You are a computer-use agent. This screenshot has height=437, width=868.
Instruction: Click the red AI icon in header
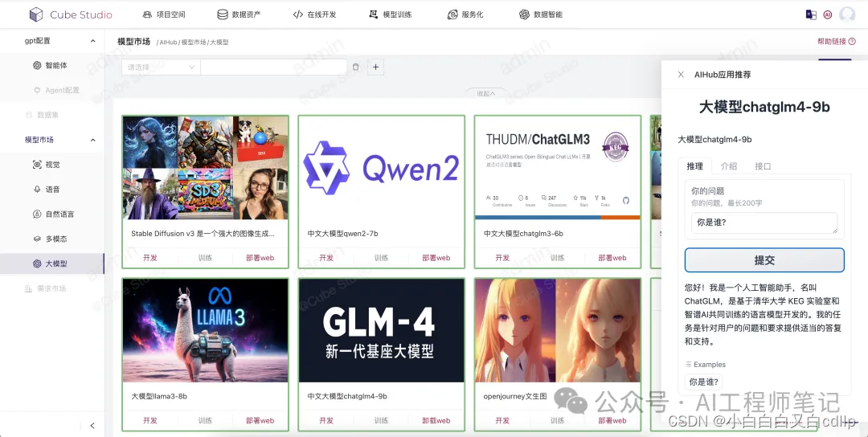tap(828, 15)
